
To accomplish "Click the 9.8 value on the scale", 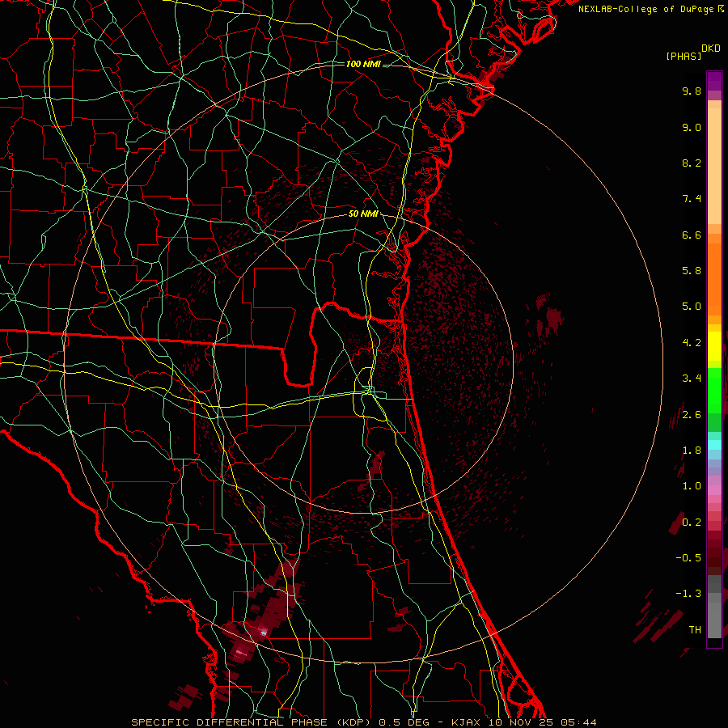I will point(692,91).
